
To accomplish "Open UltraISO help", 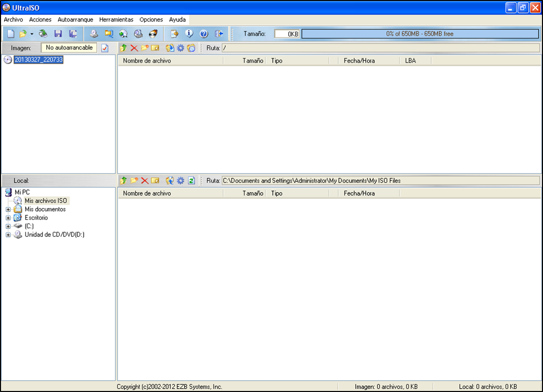I will 204,34.
